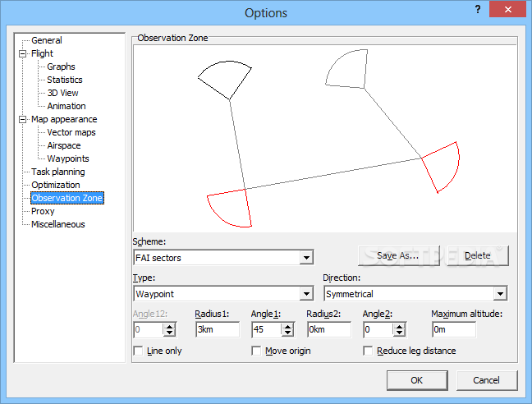This screenshot has width=532, height=404.
Task: Open the Proxy options page
Action: click(43, 211)
